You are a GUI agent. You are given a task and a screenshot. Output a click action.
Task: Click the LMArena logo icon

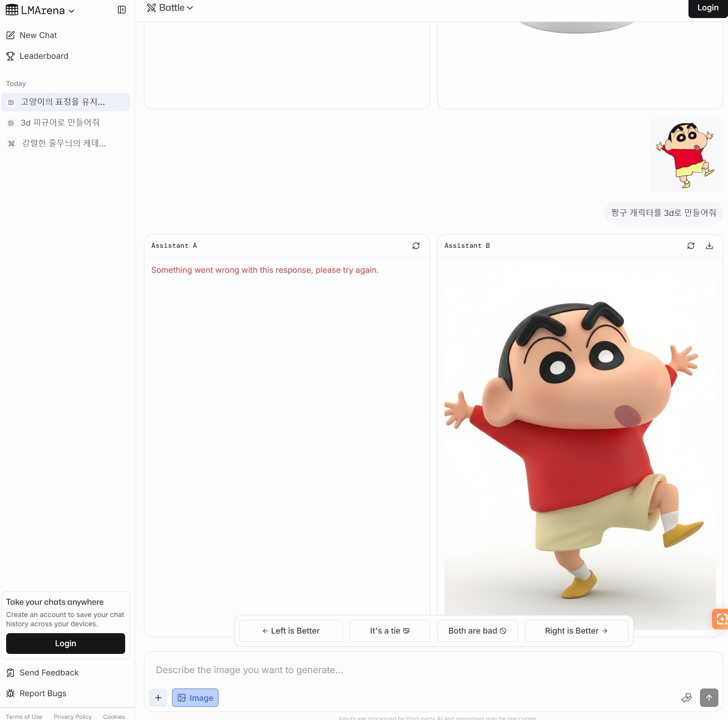click(x=12, y=10)
